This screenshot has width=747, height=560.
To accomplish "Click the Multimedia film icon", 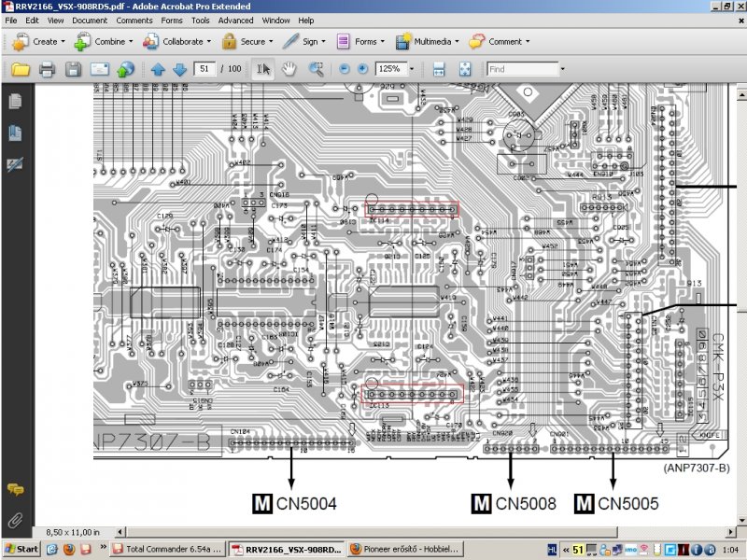I will 403,42.
